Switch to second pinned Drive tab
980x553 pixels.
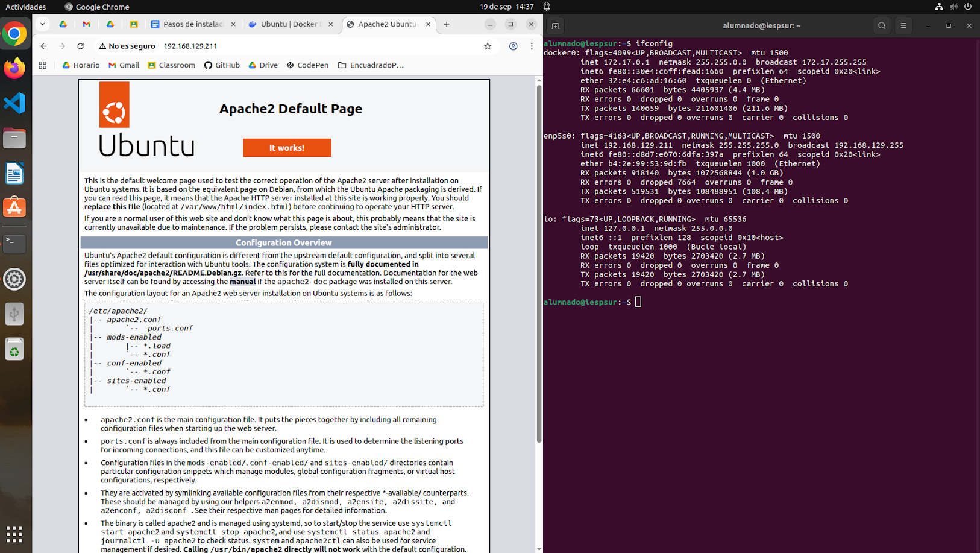[x=110, y=24]
